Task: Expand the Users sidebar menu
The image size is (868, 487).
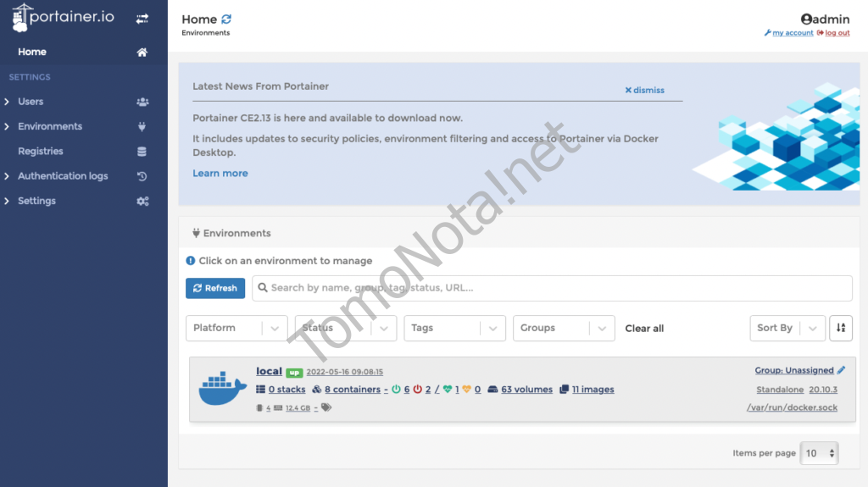Action: click(31, 102)
